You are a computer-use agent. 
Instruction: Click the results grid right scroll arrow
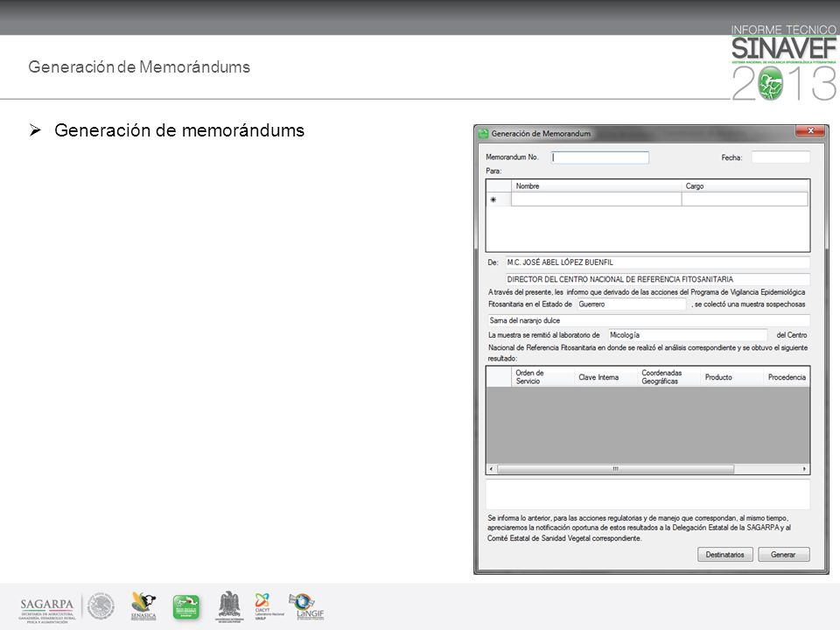pos(804,469)
